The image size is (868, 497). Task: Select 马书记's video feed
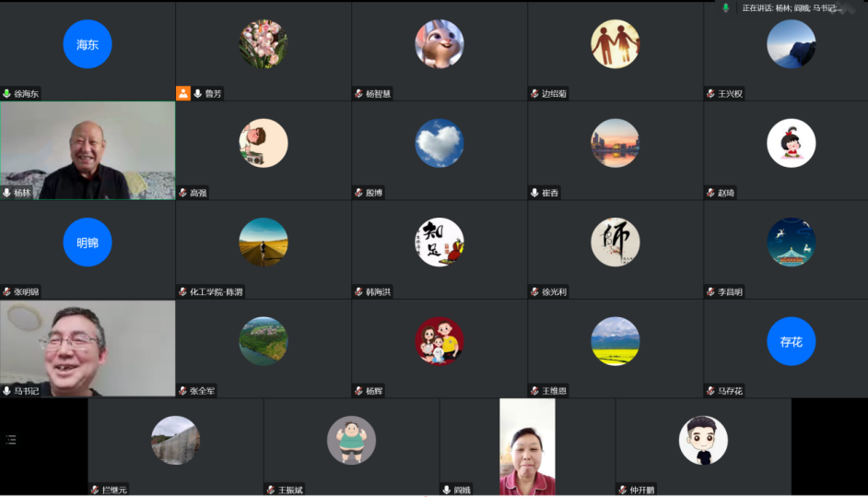88,349
